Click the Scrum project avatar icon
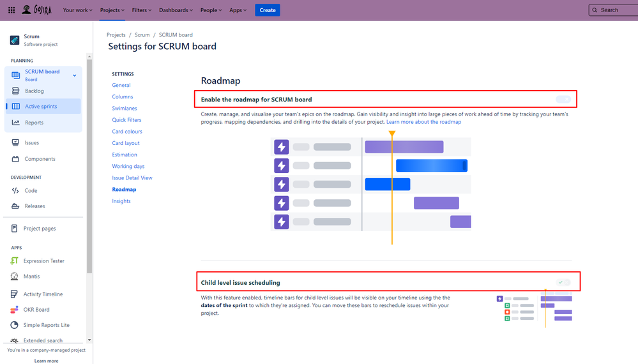This screenshot has height=364, width=638. coord(15,40)
